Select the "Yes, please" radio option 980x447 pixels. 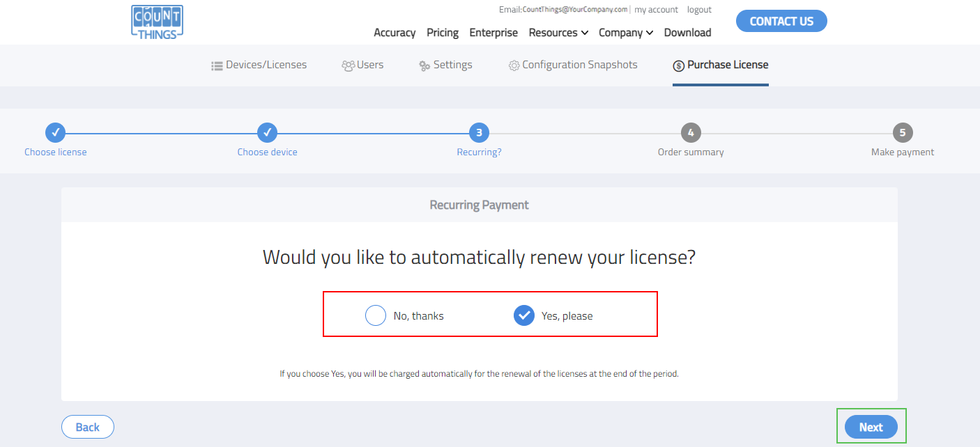click(x=524, y=315)
